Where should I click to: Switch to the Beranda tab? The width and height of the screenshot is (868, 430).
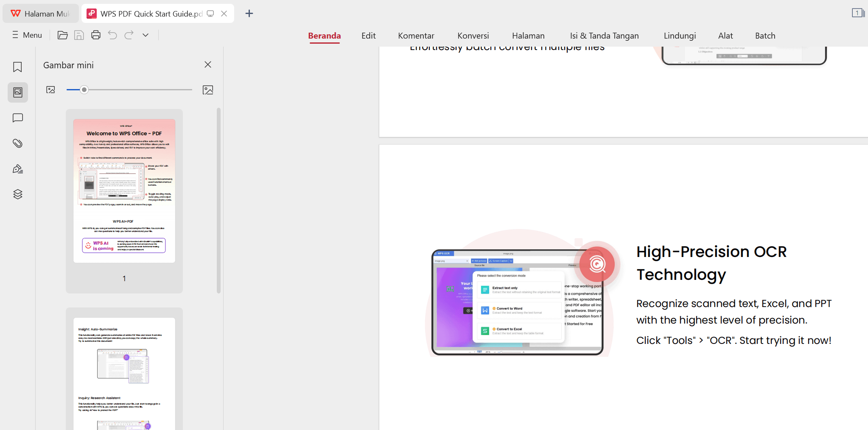[325, 36]
